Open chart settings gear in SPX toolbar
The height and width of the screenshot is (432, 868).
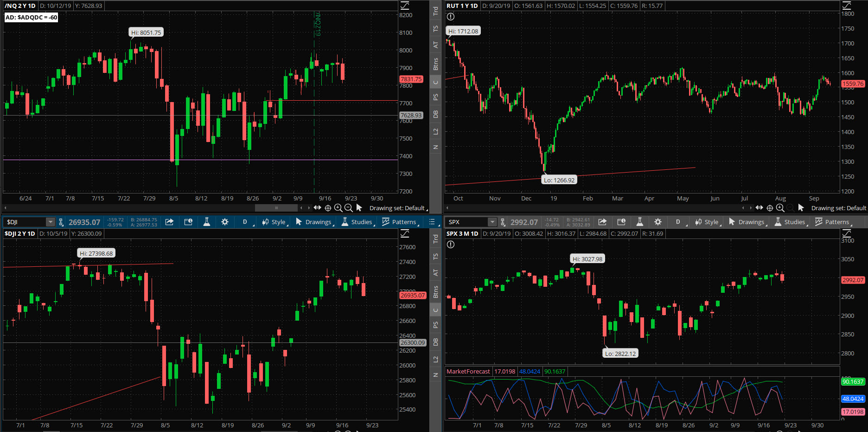pos(658,222)
